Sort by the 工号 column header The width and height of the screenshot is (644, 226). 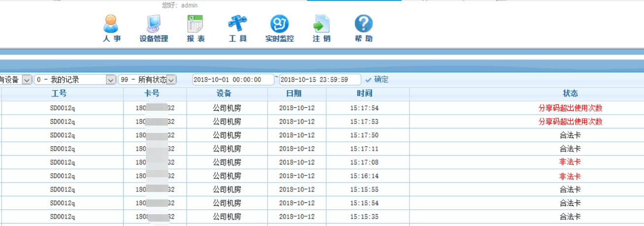pyautogui.click(x=62, y=94)
